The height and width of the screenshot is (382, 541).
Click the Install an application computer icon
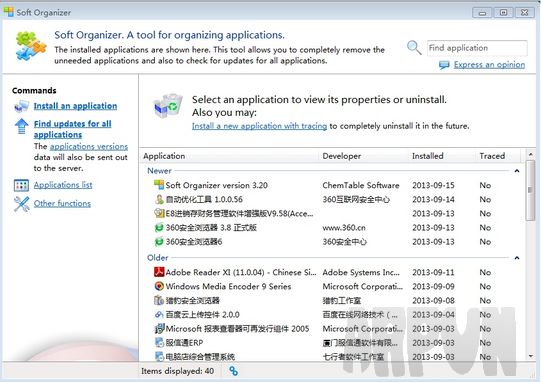pos(21,106)
